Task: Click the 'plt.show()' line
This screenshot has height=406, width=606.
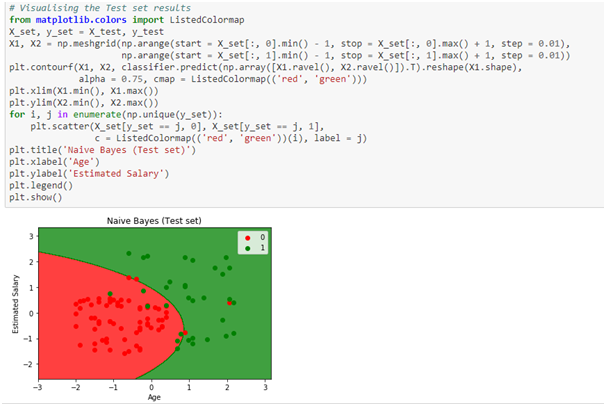Action: (x=36, y=197)
